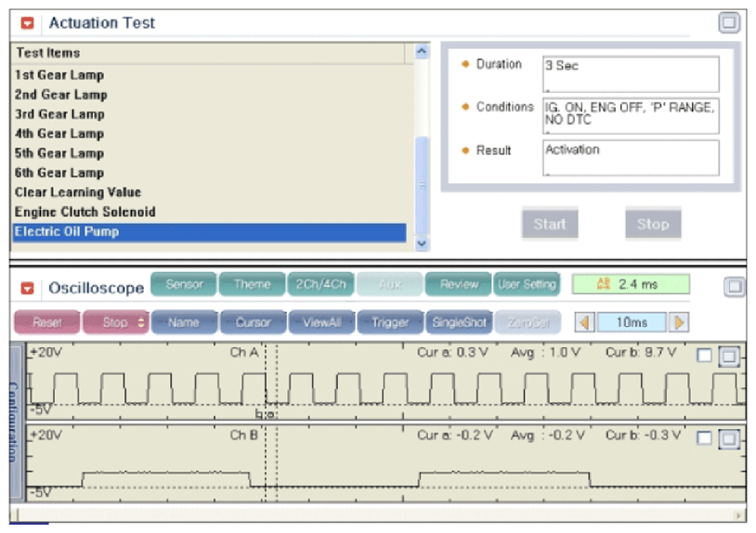Start the actuation test

pos(550,224)
